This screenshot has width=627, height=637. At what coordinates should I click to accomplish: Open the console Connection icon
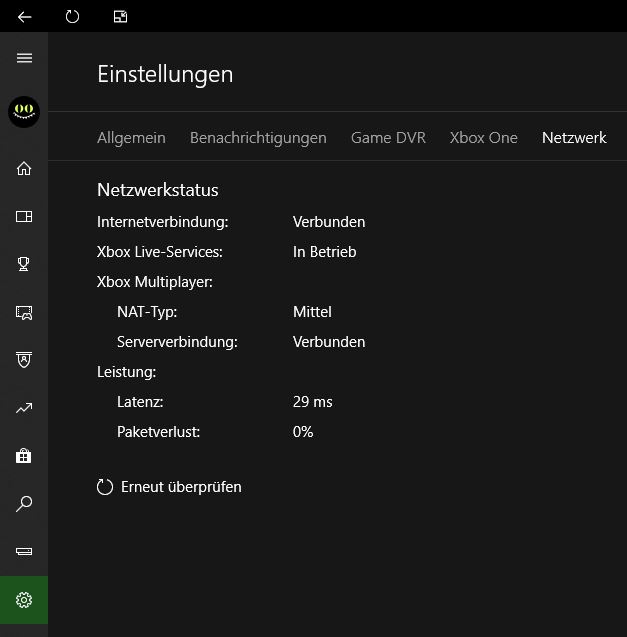click(x=24, y=551)
